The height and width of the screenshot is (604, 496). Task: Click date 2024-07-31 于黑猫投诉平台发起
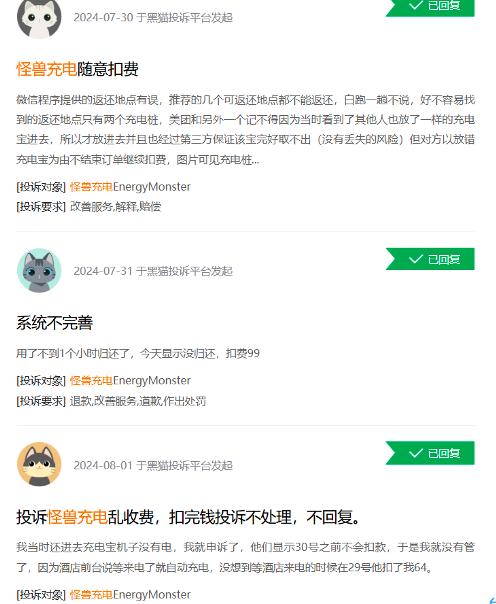click(153, 271)
